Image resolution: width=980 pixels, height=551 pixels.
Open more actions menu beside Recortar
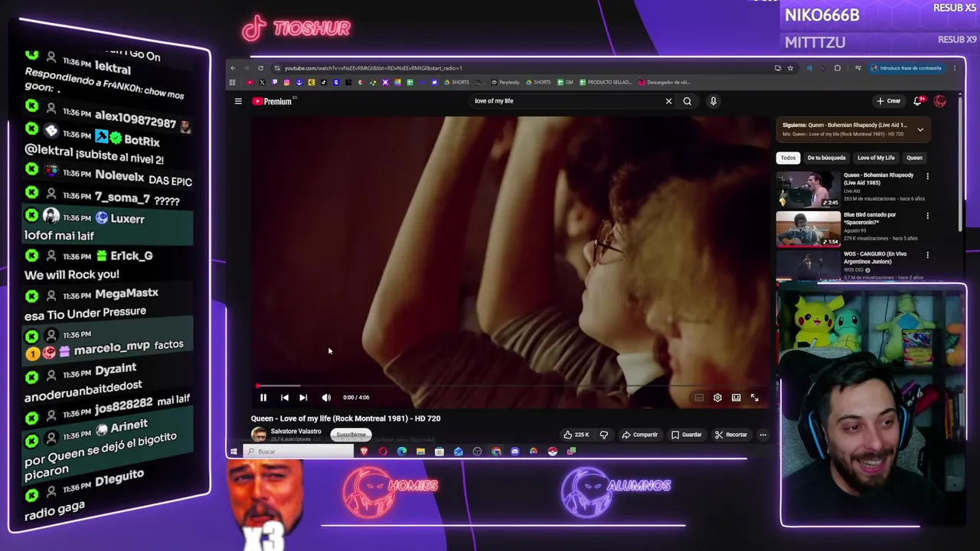coord(763,435)
